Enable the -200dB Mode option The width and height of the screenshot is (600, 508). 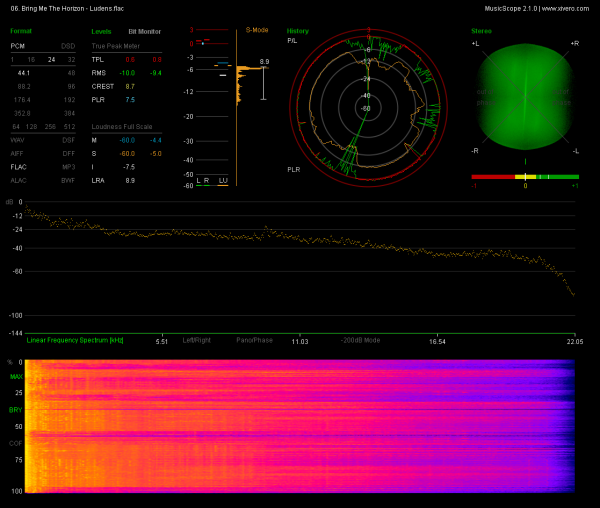[360, 340]
